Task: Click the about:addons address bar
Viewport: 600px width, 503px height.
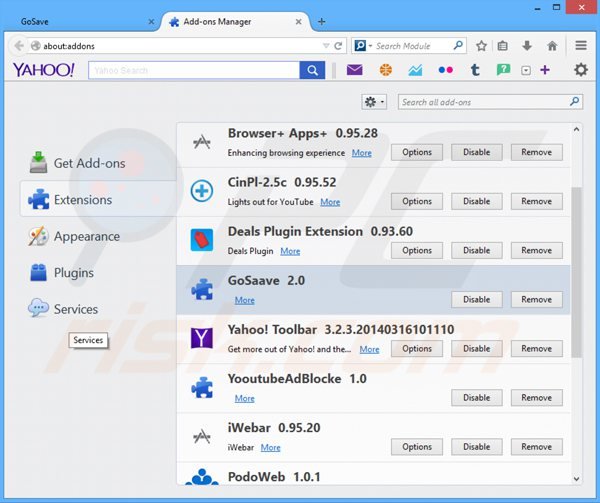Action: [x=180, y=46]
